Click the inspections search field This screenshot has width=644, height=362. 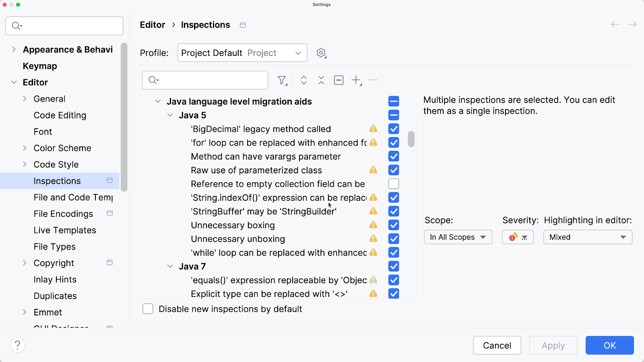tap(211, 80)
